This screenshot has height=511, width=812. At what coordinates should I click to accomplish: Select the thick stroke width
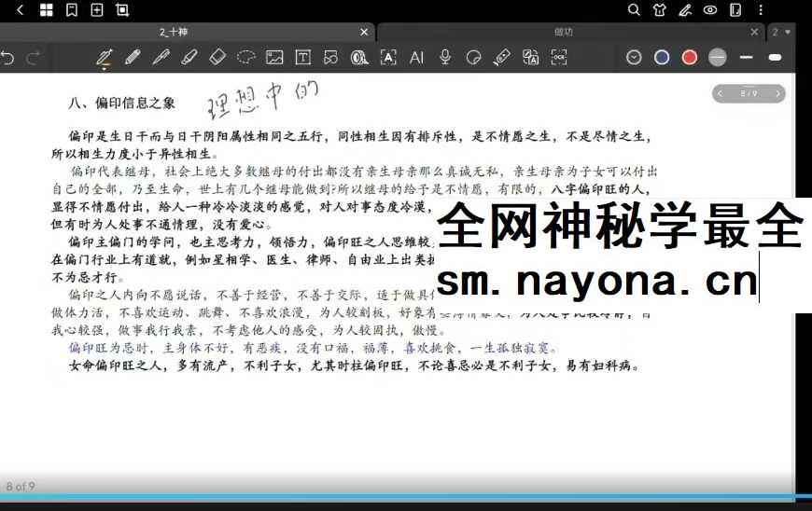pos(776,57)
